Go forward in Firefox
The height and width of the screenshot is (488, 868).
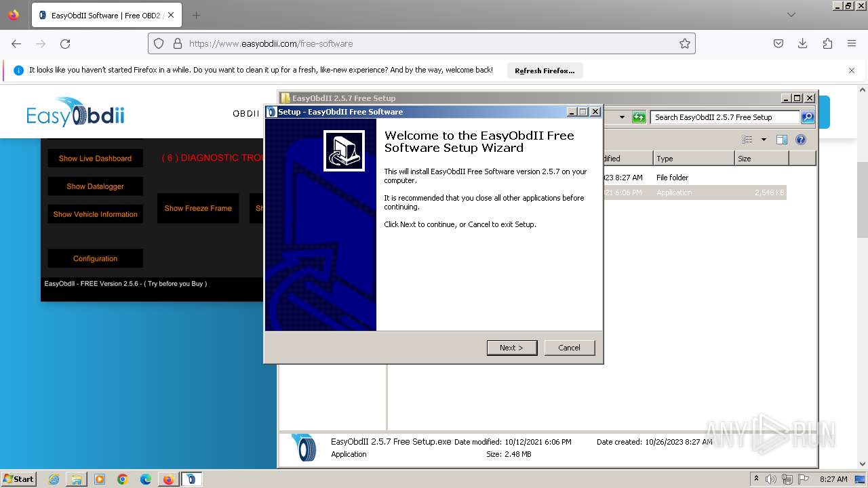[41, 43]
